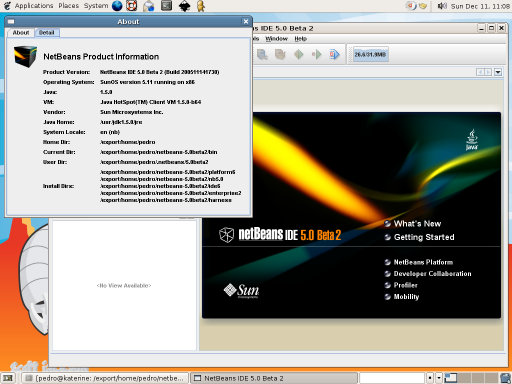Open the second small dropdown beside panel input
The width and height of the screenshot is (512, 384).
439,378
